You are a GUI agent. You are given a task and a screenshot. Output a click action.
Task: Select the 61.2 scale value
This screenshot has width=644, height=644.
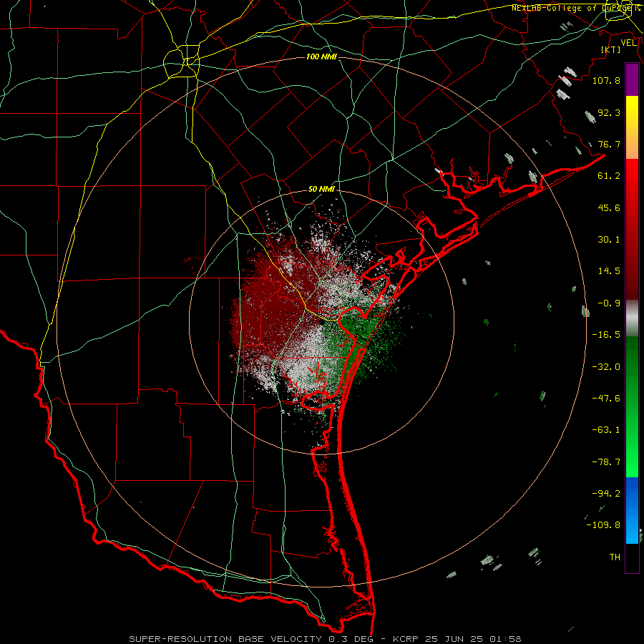click(x=609, y=176)
